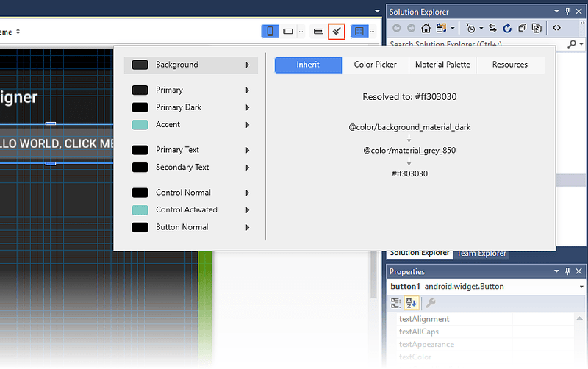Image resolution: width=588 pixels, height=369 pixels.
Task: Switch to the Solution Explorer bottom tab
Action: click(420, 253)
